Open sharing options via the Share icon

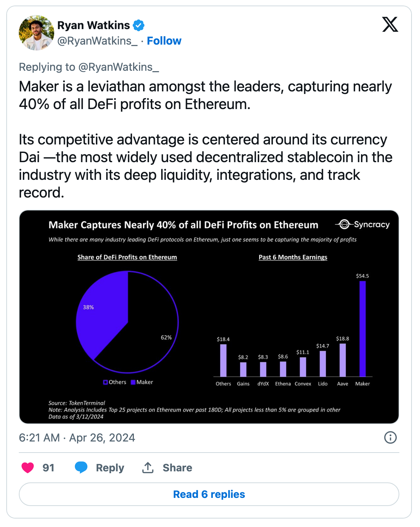click(147, 467)
